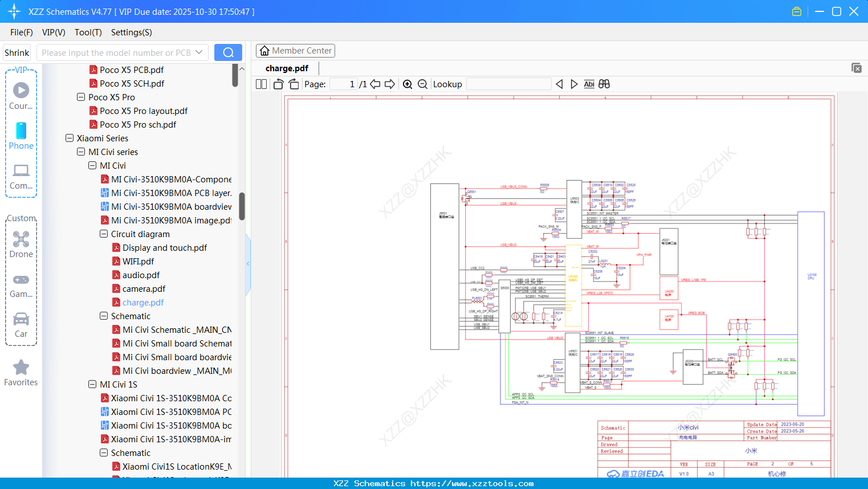Click the detach document panel icon
Image resolution: width=868 pixels, height=489 pixels.
coord(857,68)
